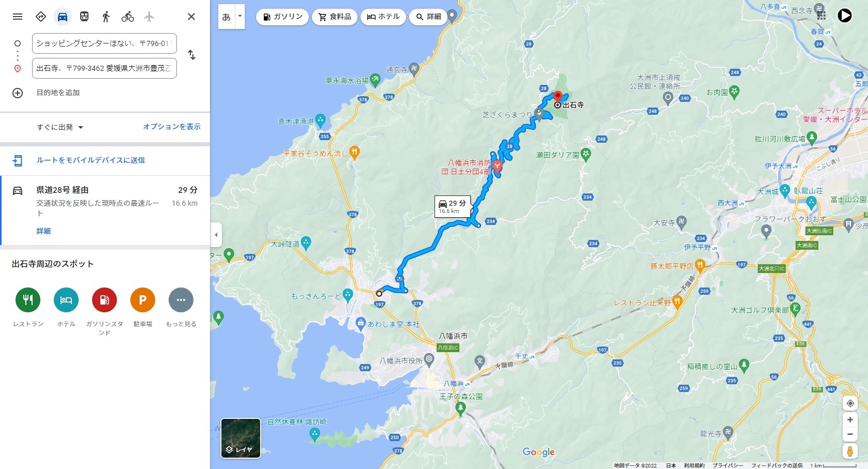Viewport: 868px width, 469px height.
Task: Expand the すぐに出発 departure time dropdown
Action: [60, 127]
